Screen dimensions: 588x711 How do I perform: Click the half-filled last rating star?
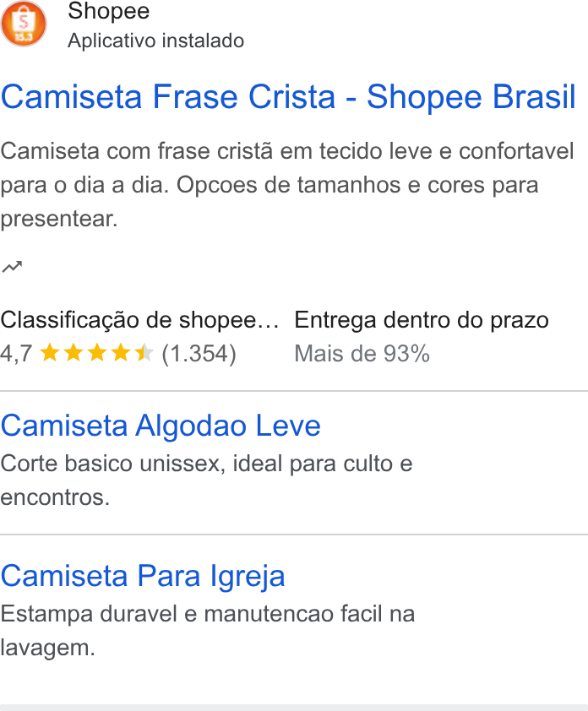(144, 353)
